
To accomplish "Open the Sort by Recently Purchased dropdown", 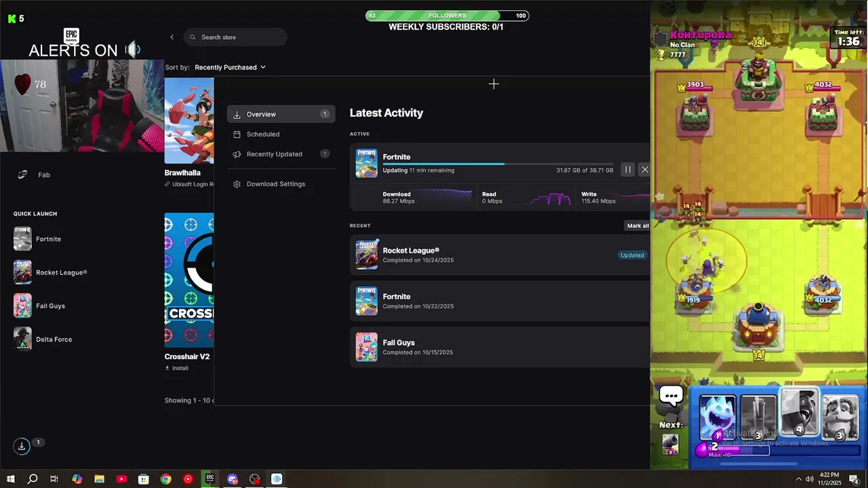I will [x=230, y=67].
